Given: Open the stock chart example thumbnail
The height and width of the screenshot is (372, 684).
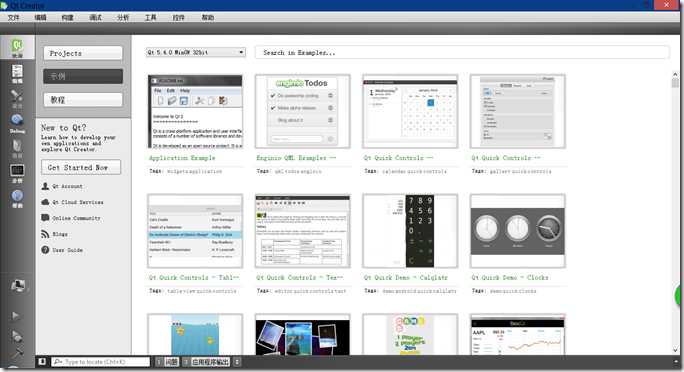Looking at the screenshot, I should click(x=518, y=334).
